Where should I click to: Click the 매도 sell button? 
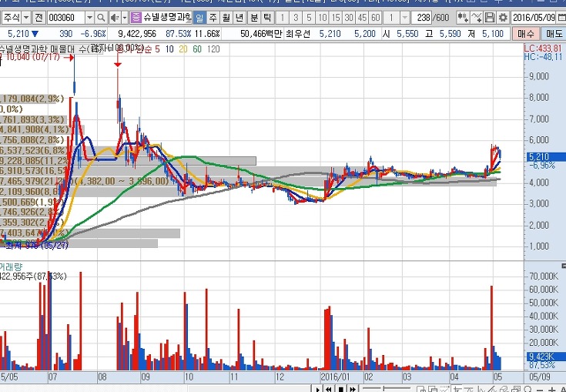554,34
